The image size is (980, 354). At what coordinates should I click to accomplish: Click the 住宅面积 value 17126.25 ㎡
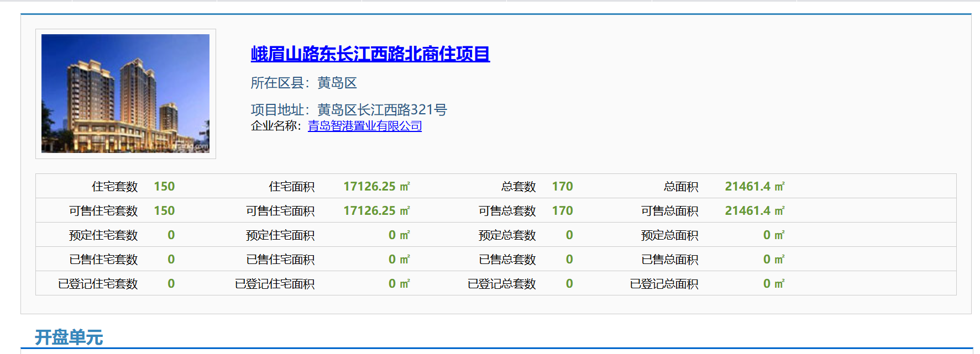pyautogui.click(x=377, y=187)
